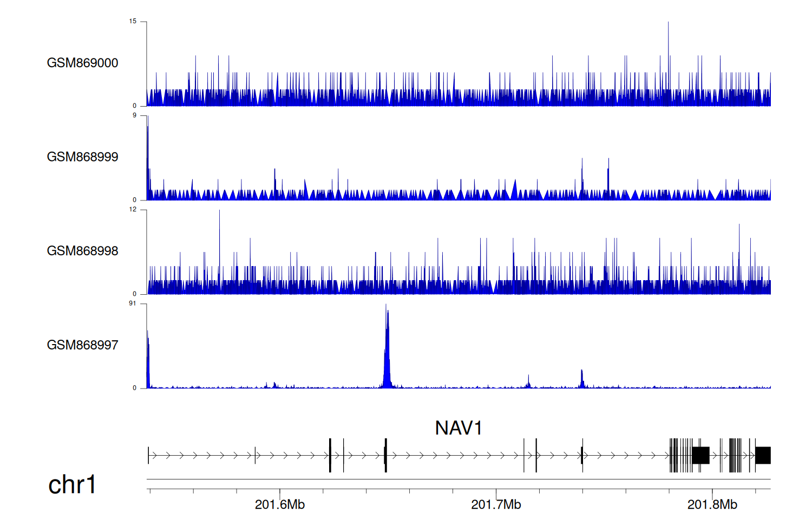The image size is (812, 531).
Task: Click the chr1 chromosome label
Action: 72,484
